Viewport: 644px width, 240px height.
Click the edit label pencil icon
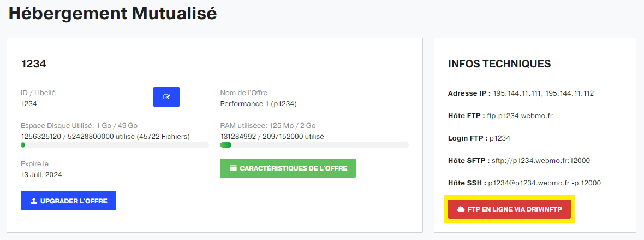(x=166, y=97)
